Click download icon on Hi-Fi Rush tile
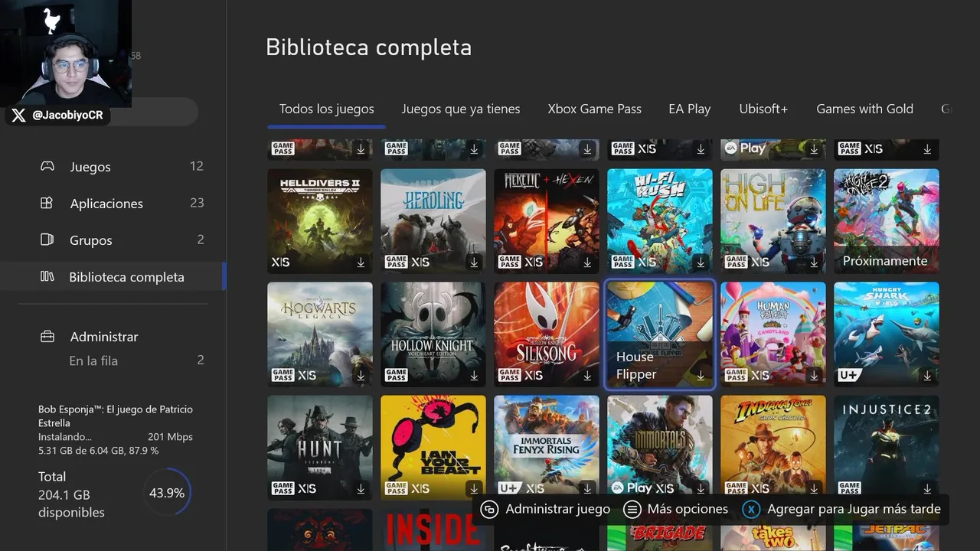 tap(701, 262)
